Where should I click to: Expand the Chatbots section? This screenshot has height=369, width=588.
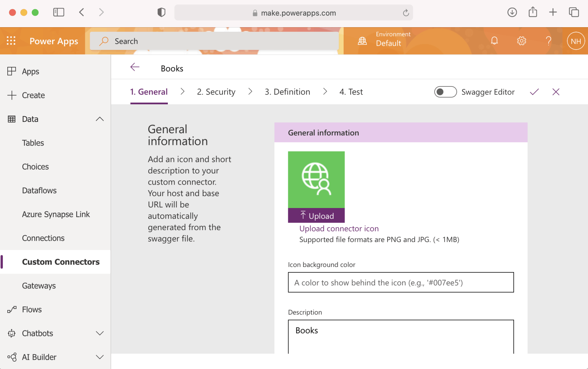click(x=100, y=333)
